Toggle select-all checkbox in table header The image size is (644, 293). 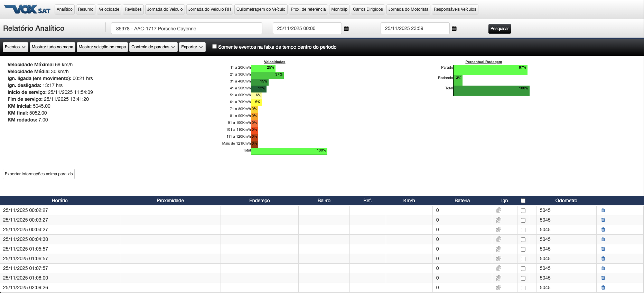click(523, 201)
